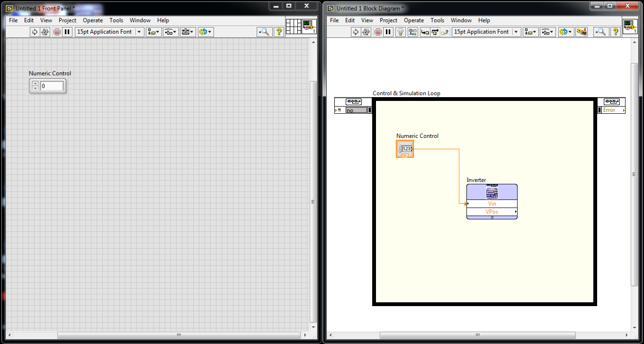Open the Reorder menu in Block Diagram toolbar
This screenshot has width=644, height=344.
(565, 32)
